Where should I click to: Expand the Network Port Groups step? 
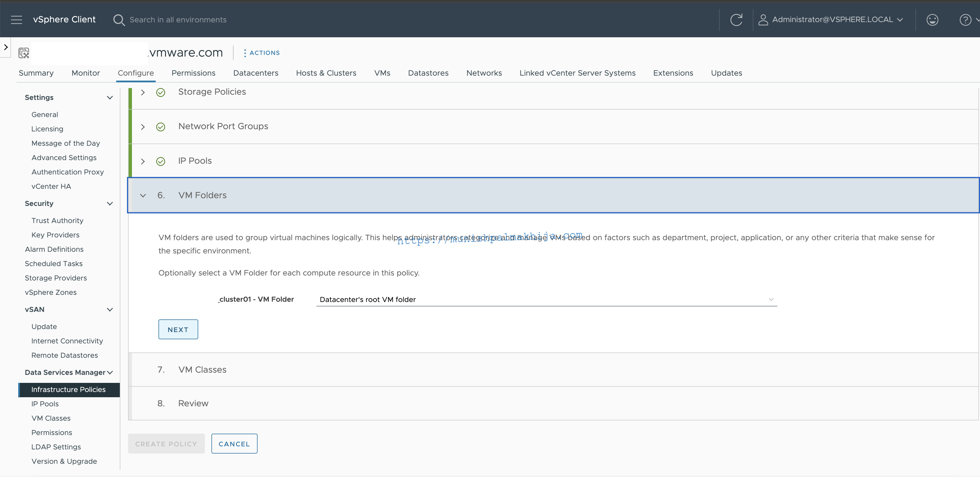click(143, 127)
